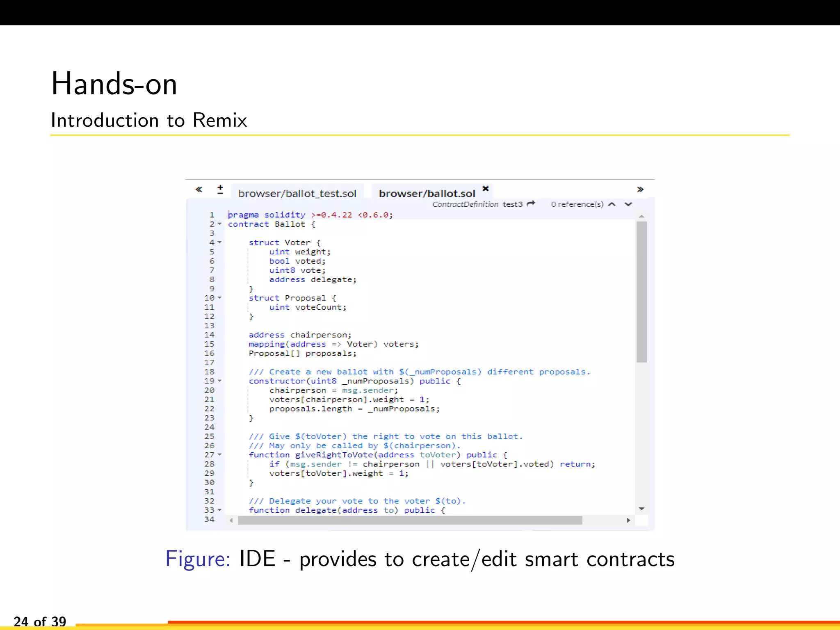
Task: Click line number 34 in gutter
Action: pos(209,519)
